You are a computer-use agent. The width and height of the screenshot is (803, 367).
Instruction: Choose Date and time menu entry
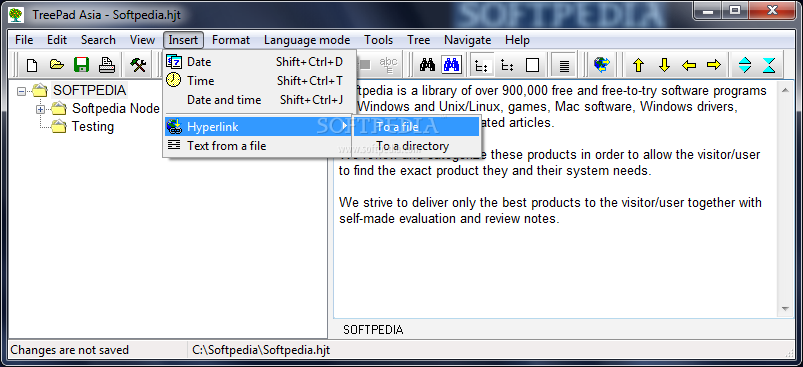[x=259, y=99]
